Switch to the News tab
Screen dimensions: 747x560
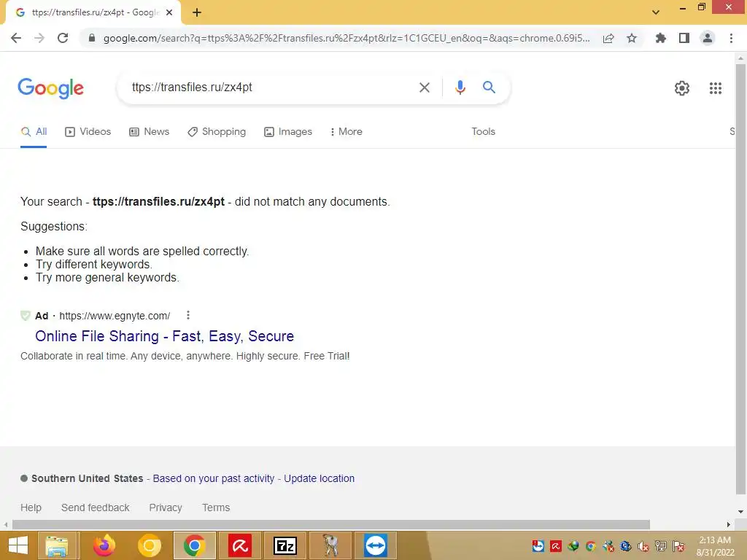pyautogui.click(x=149, y=132)
